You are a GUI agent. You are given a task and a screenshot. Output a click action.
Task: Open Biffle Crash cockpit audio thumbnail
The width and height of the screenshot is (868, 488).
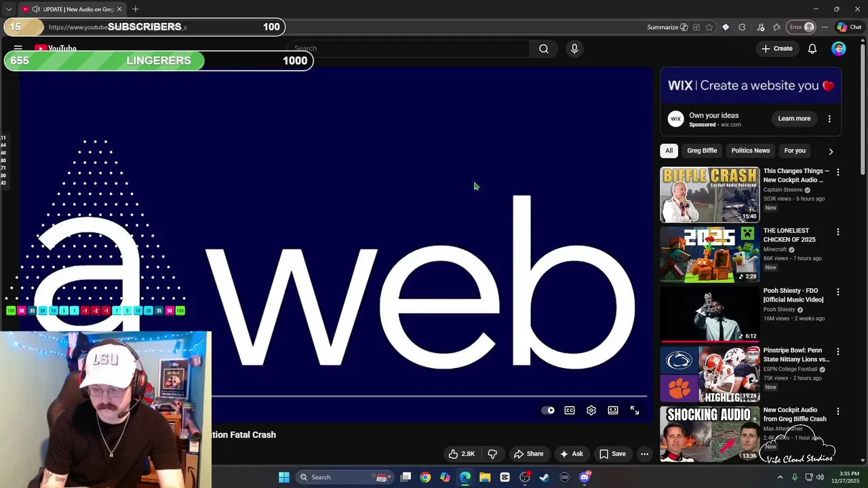coord(710,195)
